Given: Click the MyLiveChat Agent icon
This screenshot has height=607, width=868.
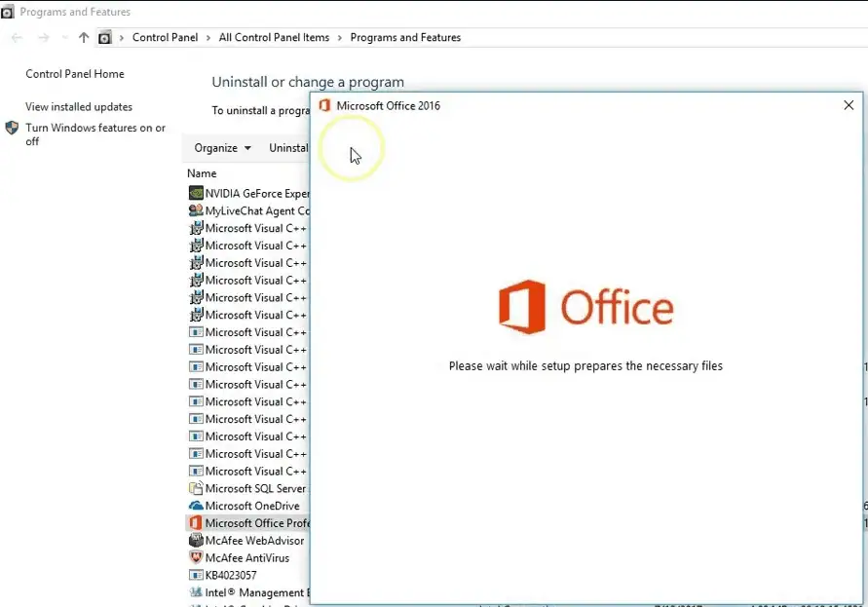Looking at the screenshot, I should pyautogui.click(x=196, y=210).
